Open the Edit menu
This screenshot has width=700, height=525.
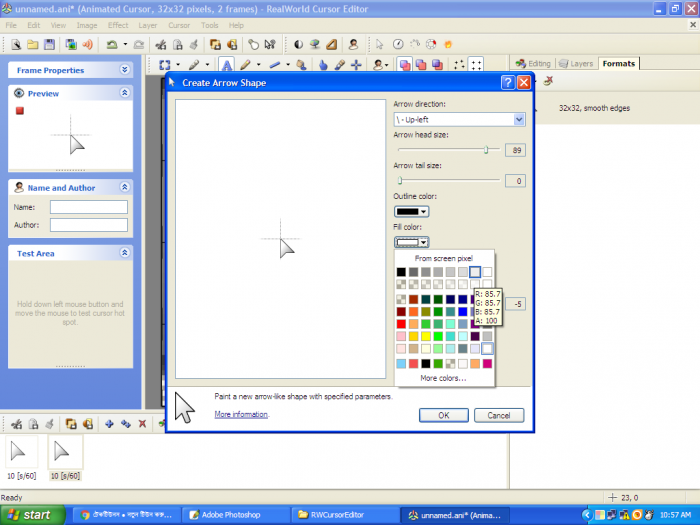tap(33, 25)
